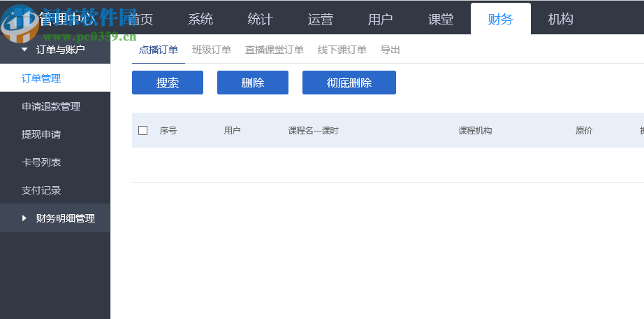
Task: Switch to the 班级订单 tab
Action: tap(212, 50)
